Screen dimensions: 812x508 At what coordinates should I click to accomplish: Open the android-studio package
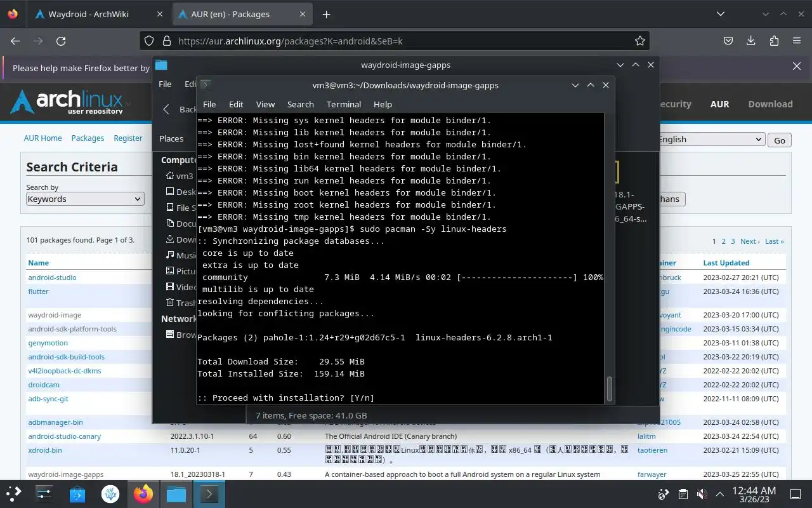52,277
